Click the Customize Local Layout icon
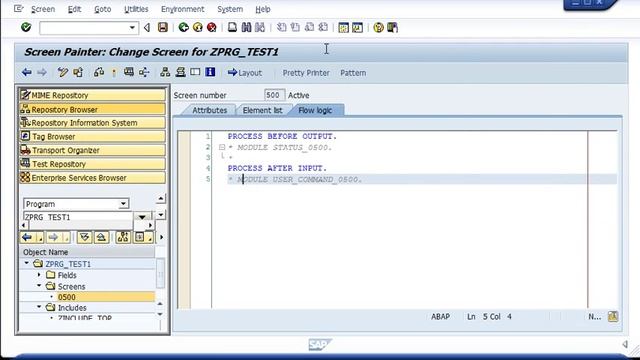The height and width of the screenshot is (360, 640). click(392, 27)
